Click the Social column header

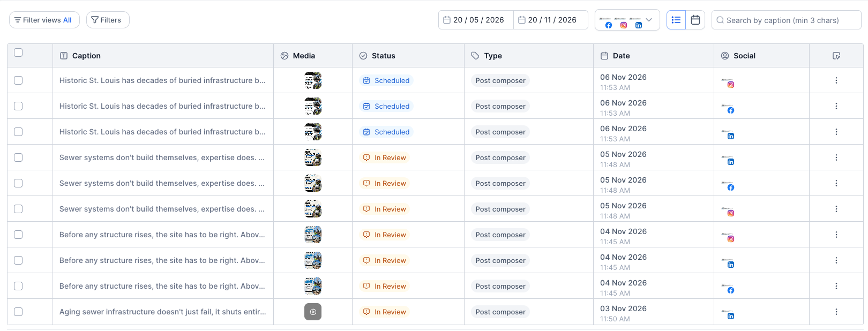pyautogui.click(x=761, y=56)
